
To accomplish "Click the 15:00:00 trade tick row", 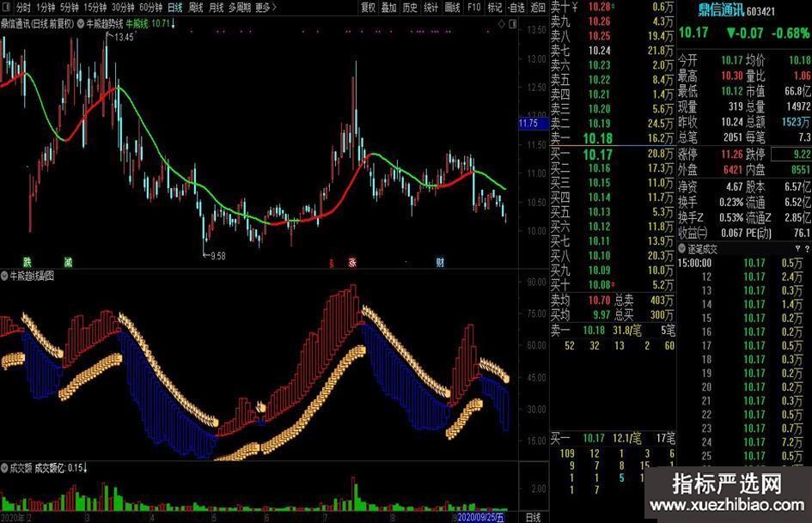I will [743, 263].
